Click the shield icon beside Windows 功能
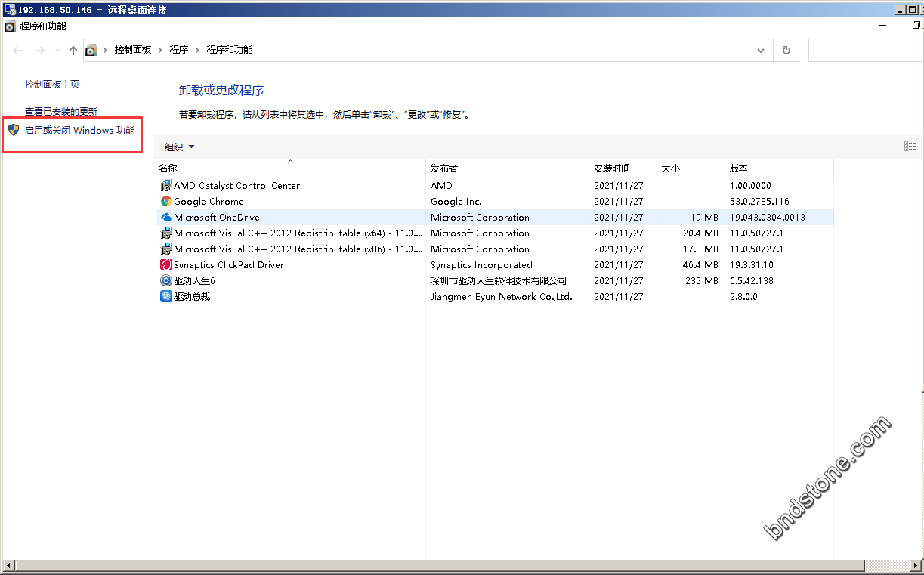This screenshot has height=575, width=924. pos(13,130)
